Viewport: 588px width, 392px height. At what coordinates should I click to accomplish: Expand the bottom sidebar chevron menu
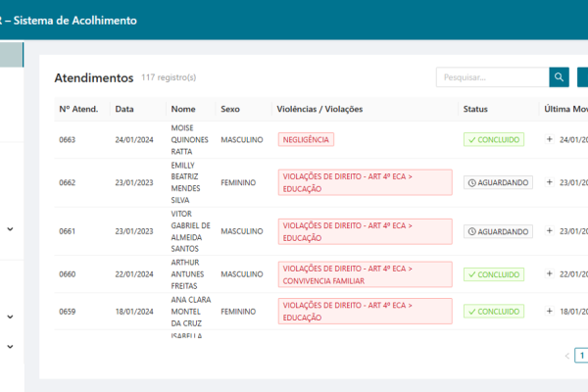click(x=10, y=346)
